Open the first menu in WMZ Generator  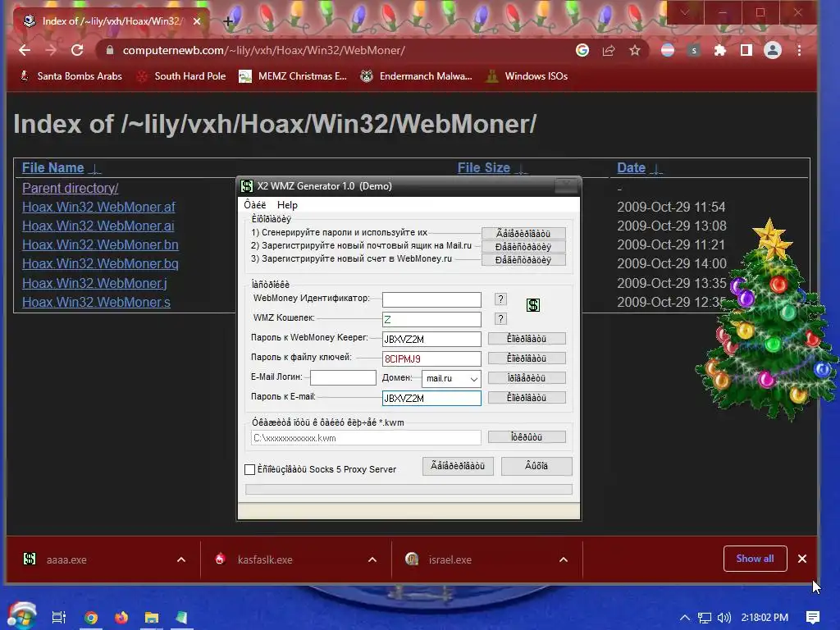click(x=255, y=204)
